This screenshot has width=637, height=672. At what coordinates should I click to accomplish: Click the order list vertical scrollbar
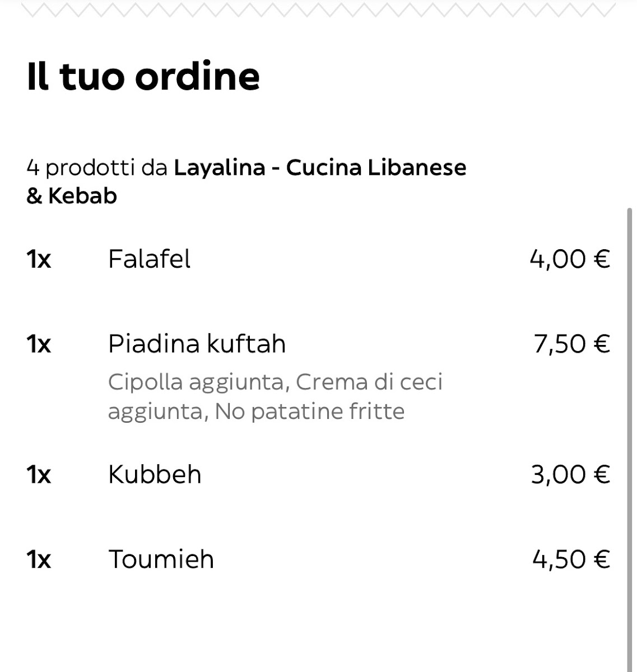(x=630, y=440)
